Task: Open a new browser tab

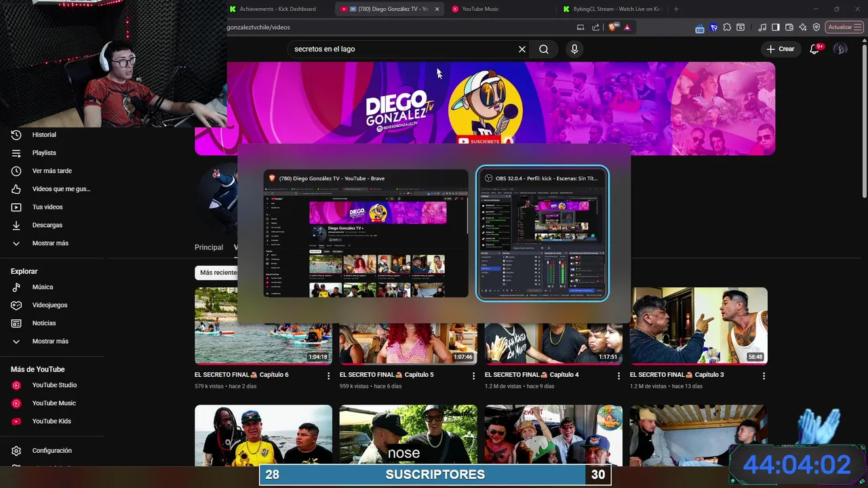Action: [676, 9]
